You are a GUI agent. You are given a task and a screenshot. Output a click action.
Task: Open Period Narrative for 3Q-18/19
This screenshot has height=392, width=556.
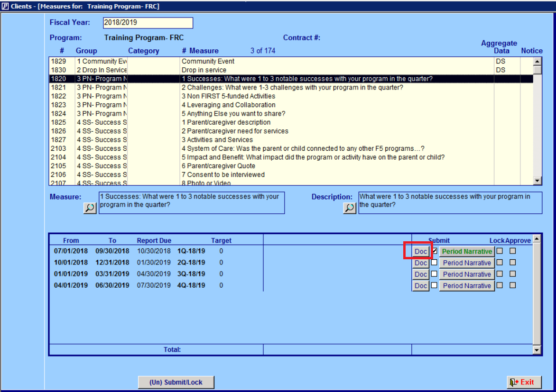click(x=467, y=274)
